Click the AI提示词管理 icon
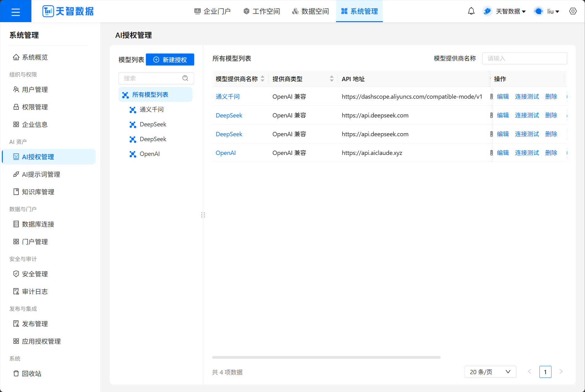The height and width of the screenshot is (392, 585). point(16,174)
